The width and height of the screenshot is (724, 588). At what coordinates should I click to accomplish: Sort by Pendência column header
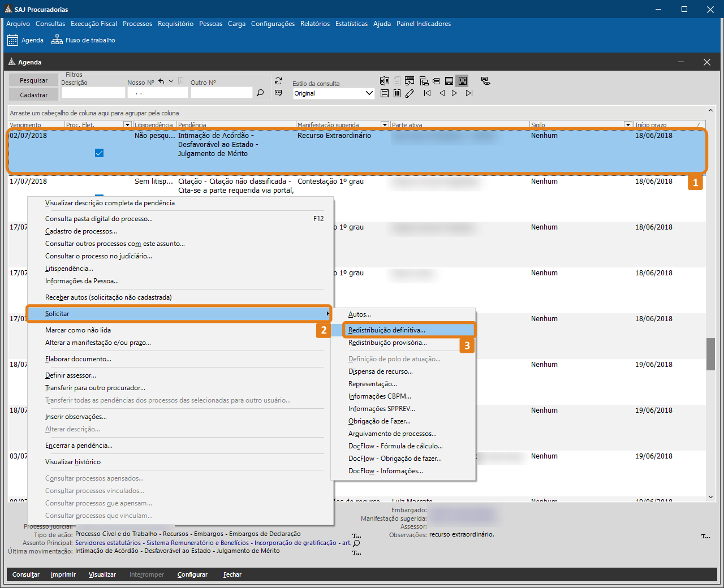(236, 124)
